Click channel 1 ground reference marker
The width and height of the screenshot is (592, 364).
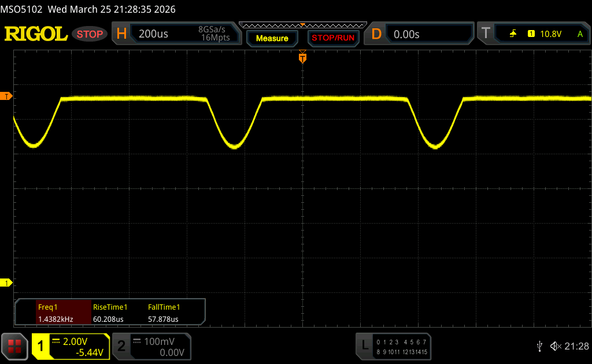coord(7,283)
